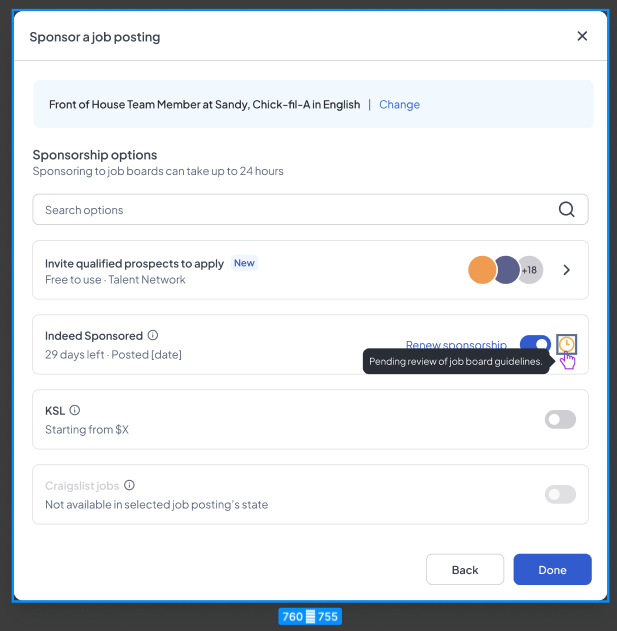Click Renew sponsorship link
The height and width of the screenshot is (631, 617).
456,345
